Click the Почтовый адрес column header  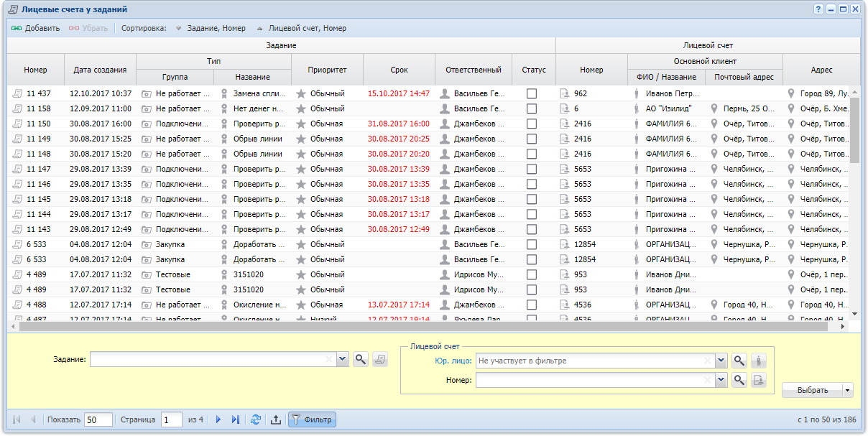coord(744,78)
